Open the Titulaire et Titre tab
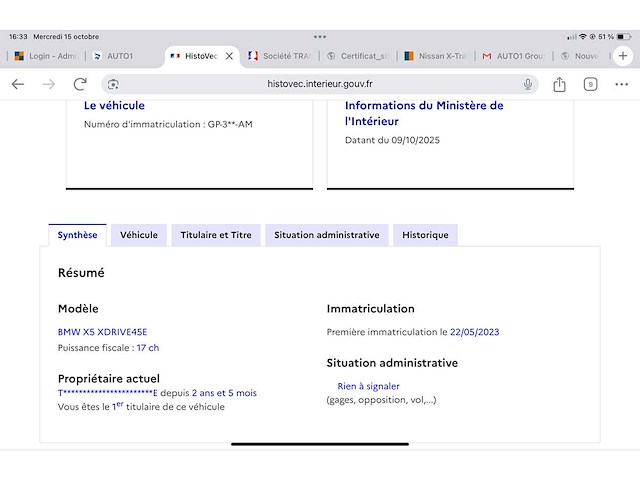Viewport: 640px width, 480px height. 216,235
